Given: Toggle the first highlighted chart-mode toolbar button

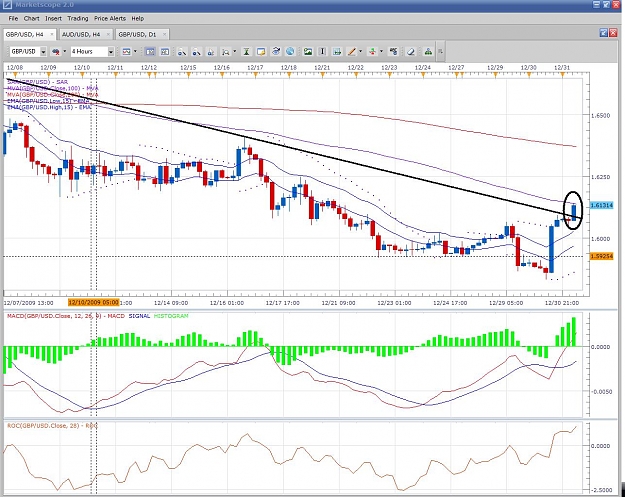Looking at the screenshot, I should coord(150,52).
